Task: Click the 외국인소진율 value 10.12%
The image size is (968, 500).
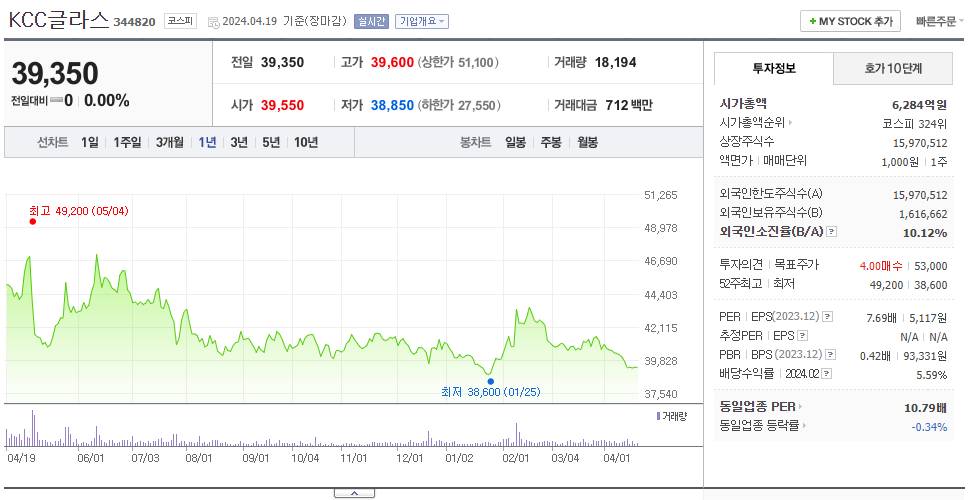Action: 927,233
